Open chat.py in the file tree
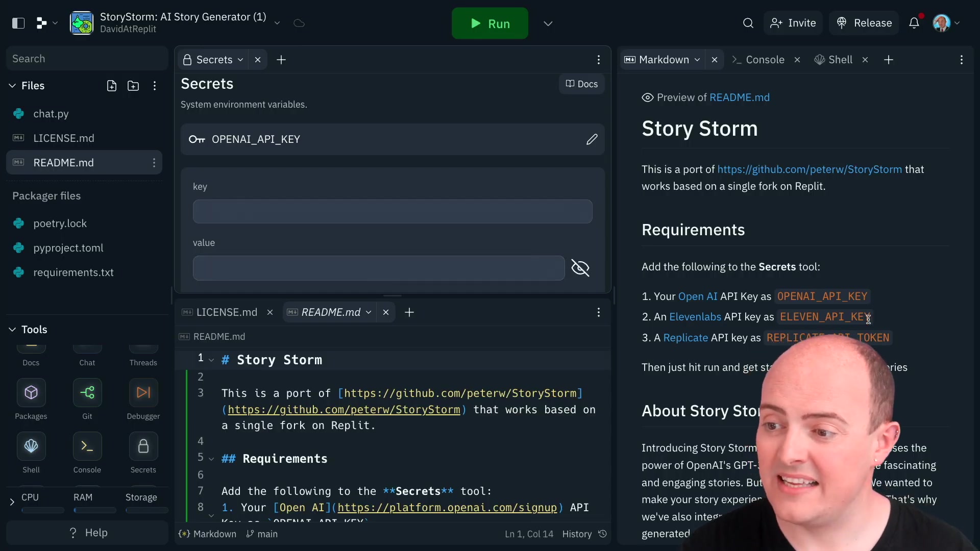 coord(84,114)
